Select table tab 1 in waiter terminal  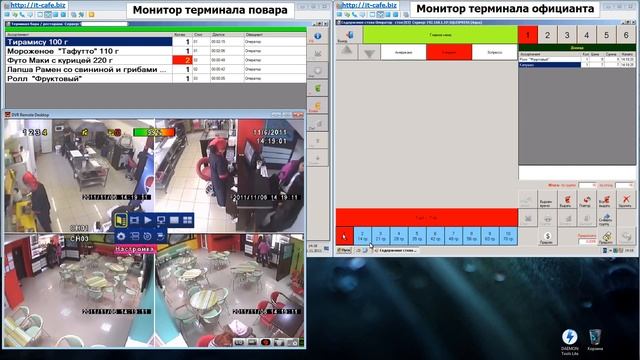[528, 35]
